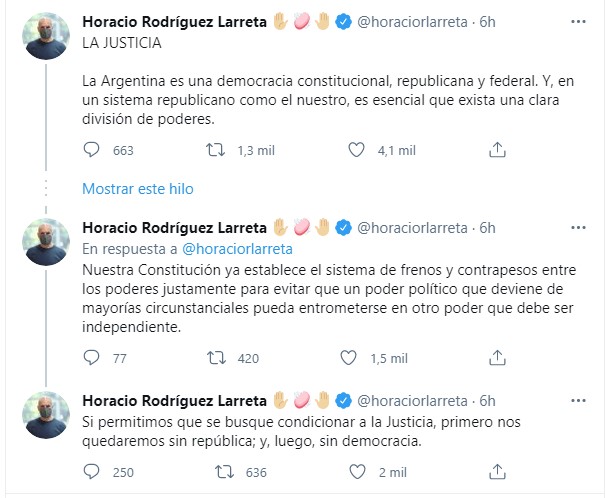The width and height of the screenshot is (606, 498).
Task: Retweet the first tweet with 1,3 mil
Action: pos(214,150)
